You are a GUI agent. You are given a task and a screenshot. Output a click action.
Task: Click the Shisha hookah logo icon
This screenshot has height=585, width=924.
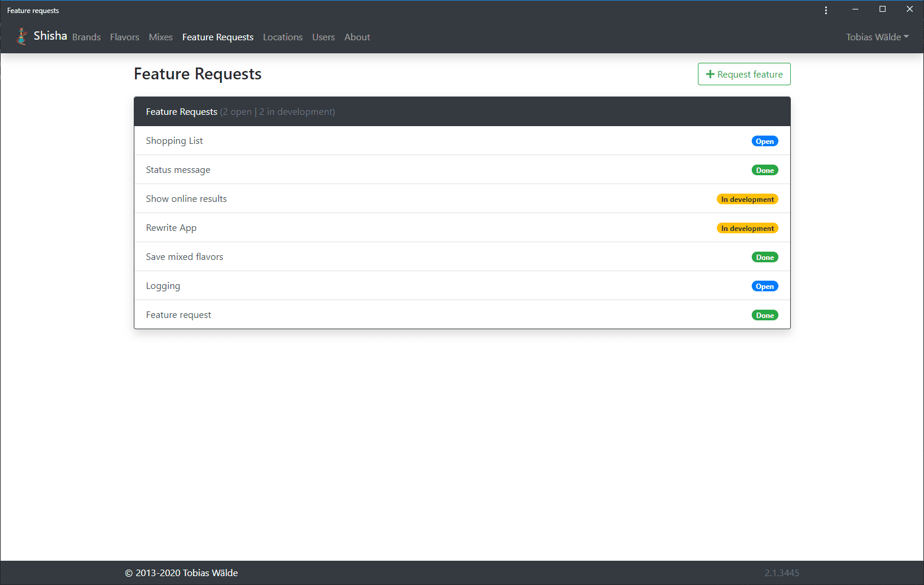point(22,37)
